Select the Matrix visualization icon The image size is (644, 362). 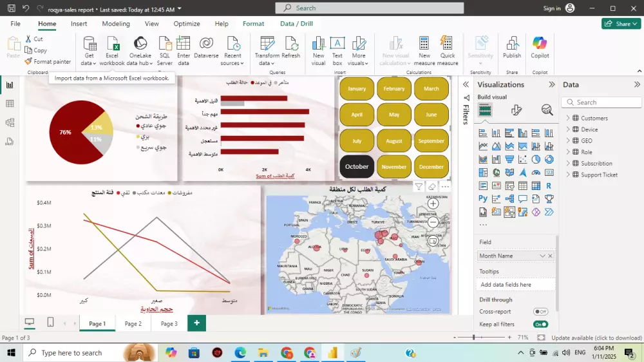536,186
